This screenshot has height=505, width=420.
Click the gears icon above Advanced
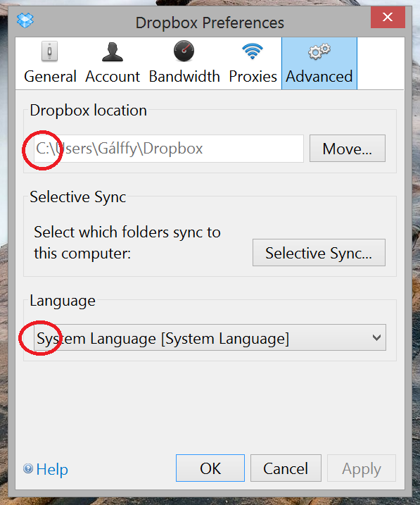[x=319, y=51]
